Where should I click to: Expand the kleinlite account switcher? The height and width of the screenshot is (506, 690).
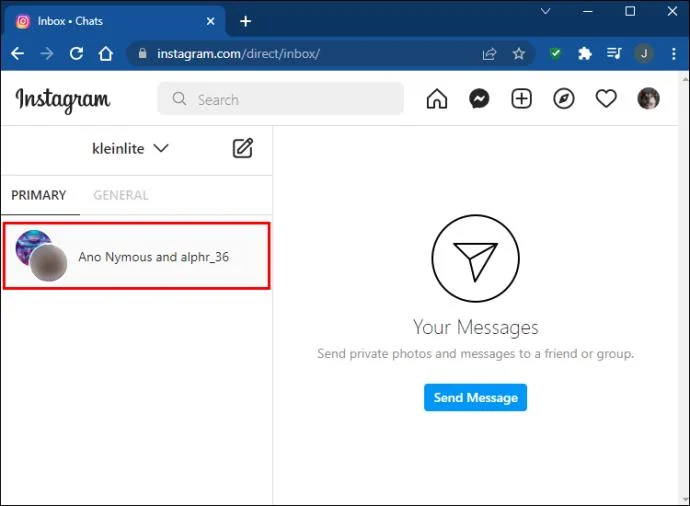pyautogui.click(x=130, y=148)
